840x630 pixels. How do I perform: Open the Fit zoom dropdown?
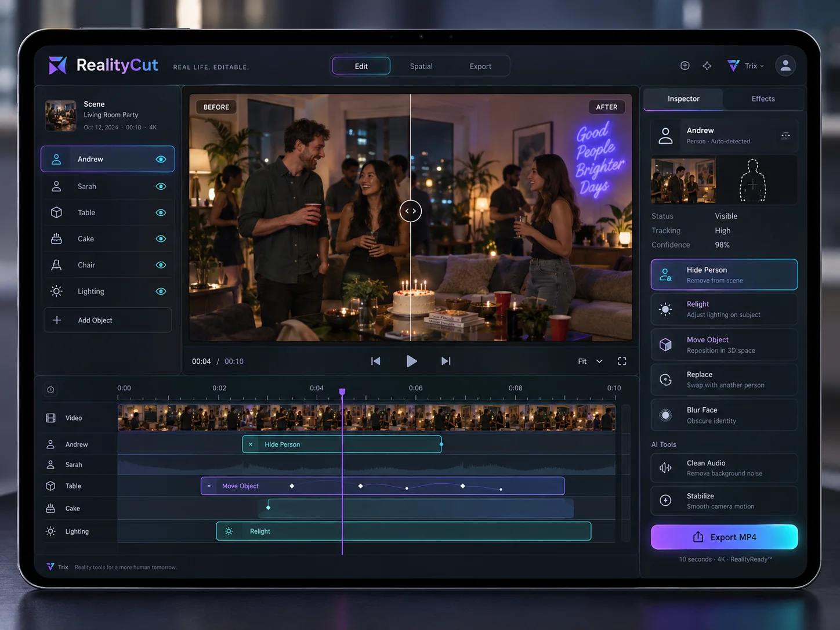[x=591, y=361]
